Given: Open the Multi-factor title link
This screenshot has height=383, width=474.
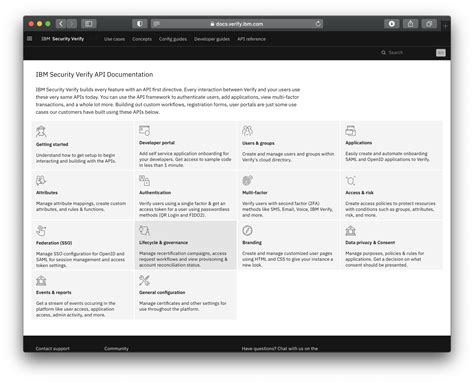Looking at the screenshot, I should pos(255,193).
